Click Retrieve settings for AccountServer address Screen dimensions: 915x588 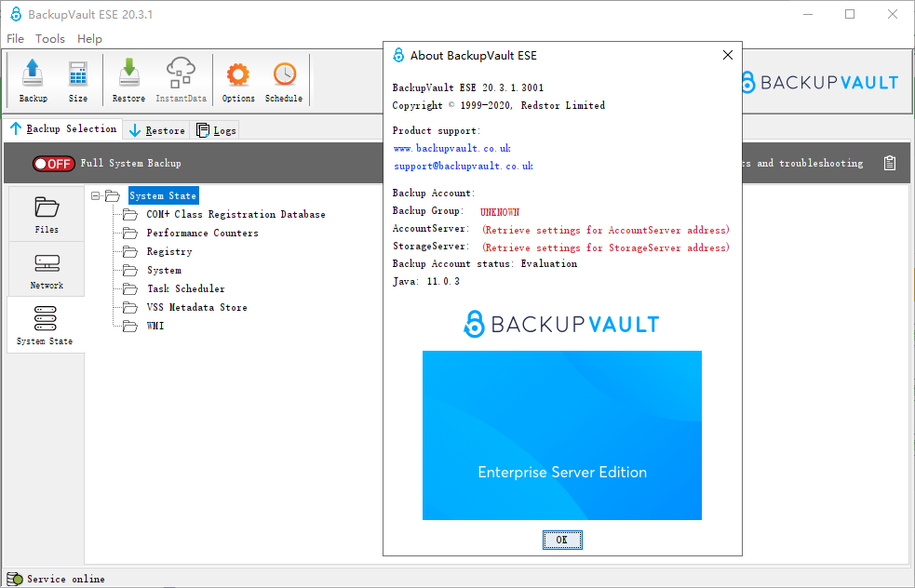[606, 230]
